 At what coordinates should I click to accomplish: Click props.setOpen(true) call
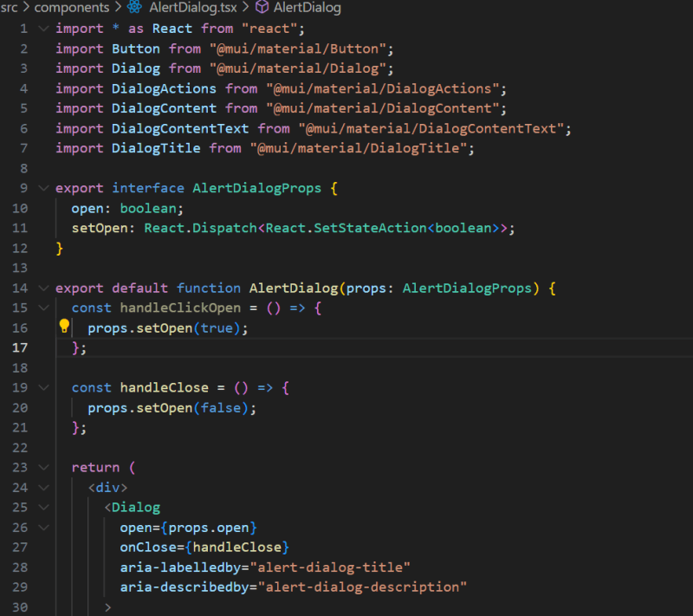tap(164, 328)
